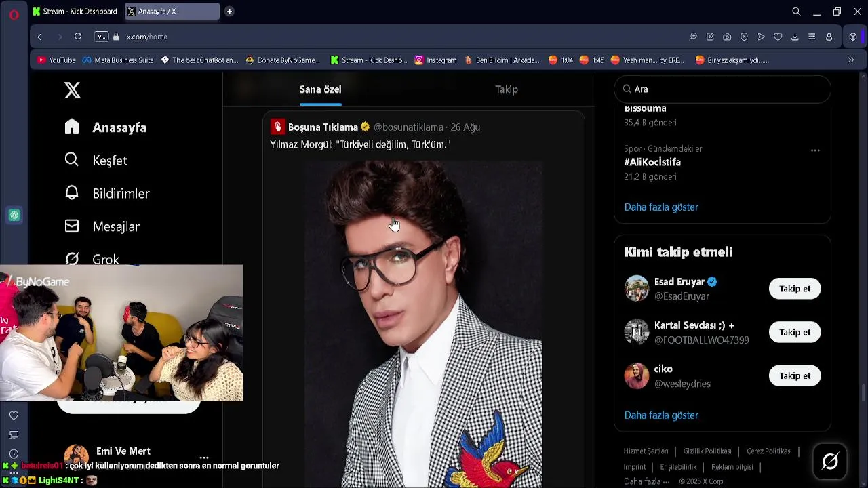This screenshot has width=868, height=488.
Task: Select Sana özel timeline tab
Action: [x=320, y=89]
